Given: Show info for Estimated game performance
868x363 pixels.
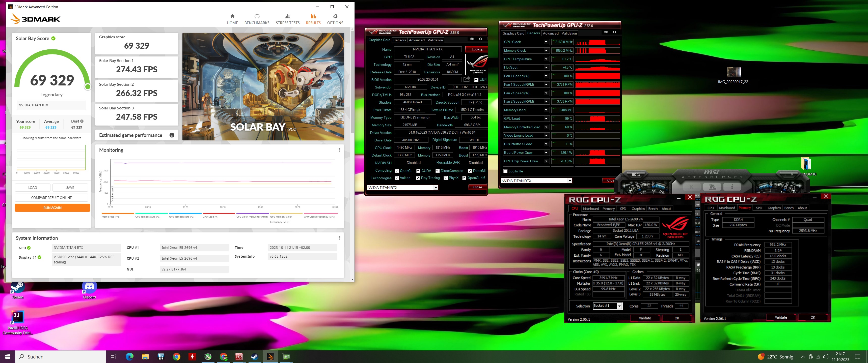Looking at the screenshot, I should click(172, 135).
